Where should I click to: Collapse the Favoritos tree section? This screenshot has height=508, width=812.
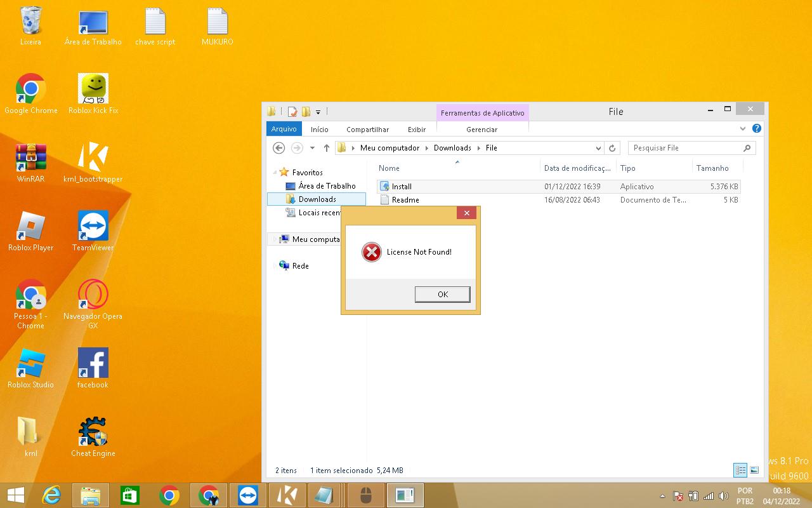point(275,173)
